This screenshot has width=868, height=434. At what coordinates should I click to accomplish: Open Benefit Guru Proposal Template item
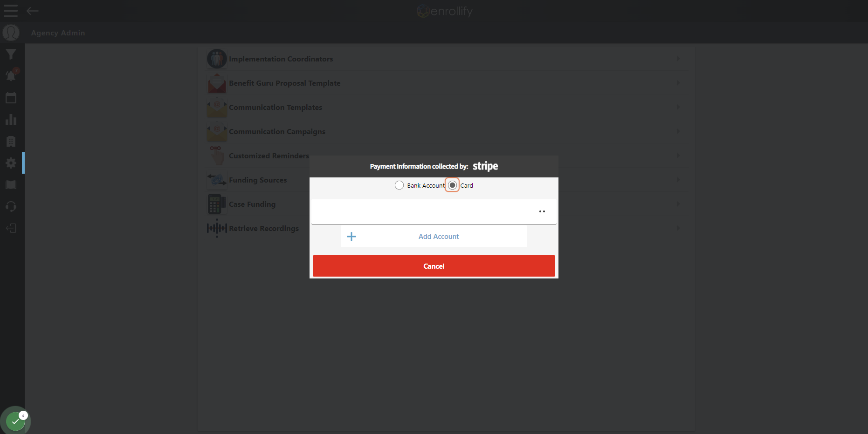446,83
